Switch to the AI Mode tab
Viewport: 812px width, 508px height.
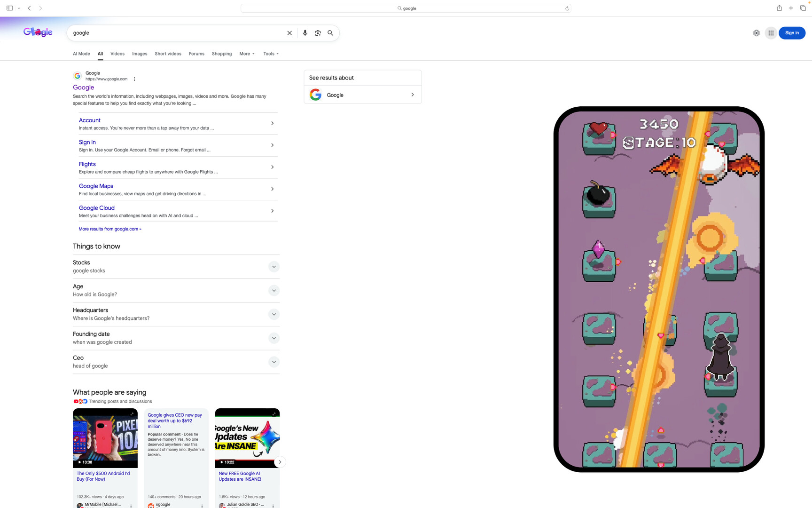click(x=81, y=54)
